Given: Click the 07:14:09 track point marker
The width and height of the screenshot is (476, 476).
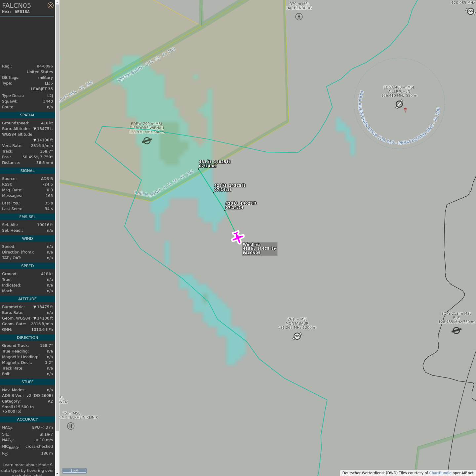Looking at the screenshot, I should click(199, 169).
